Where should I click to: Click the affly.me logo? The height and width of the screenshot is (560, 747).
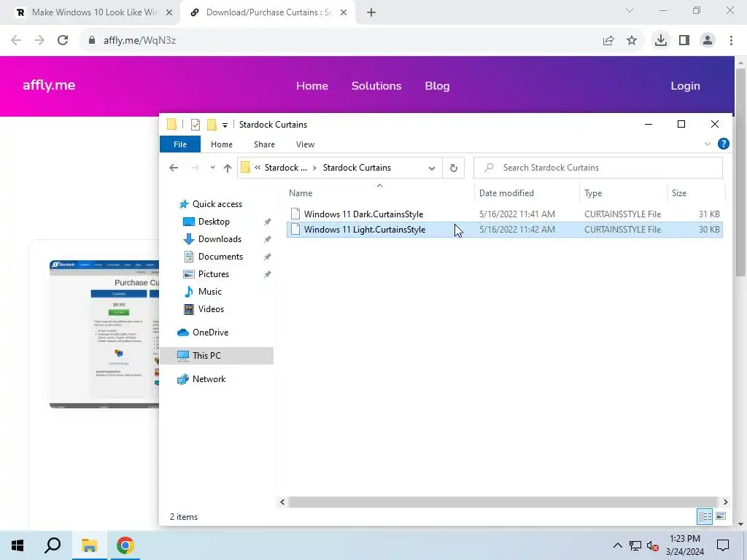tap(49, 85)
